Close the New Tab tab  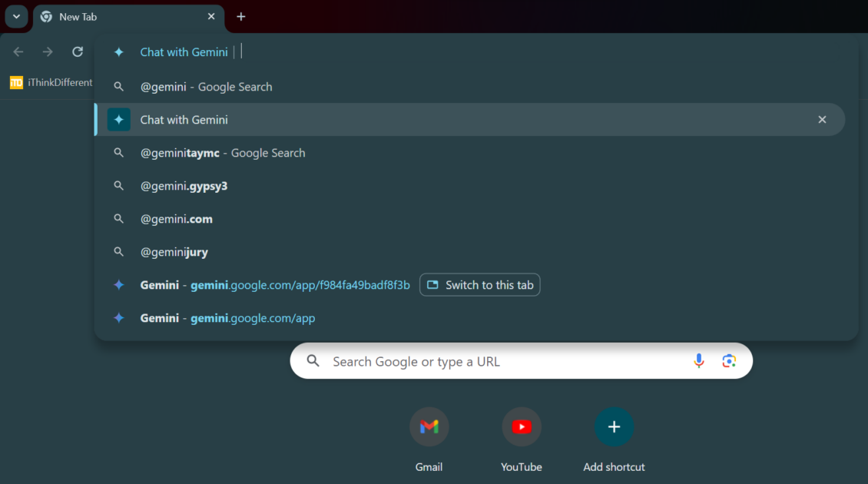tap(211, 17)
